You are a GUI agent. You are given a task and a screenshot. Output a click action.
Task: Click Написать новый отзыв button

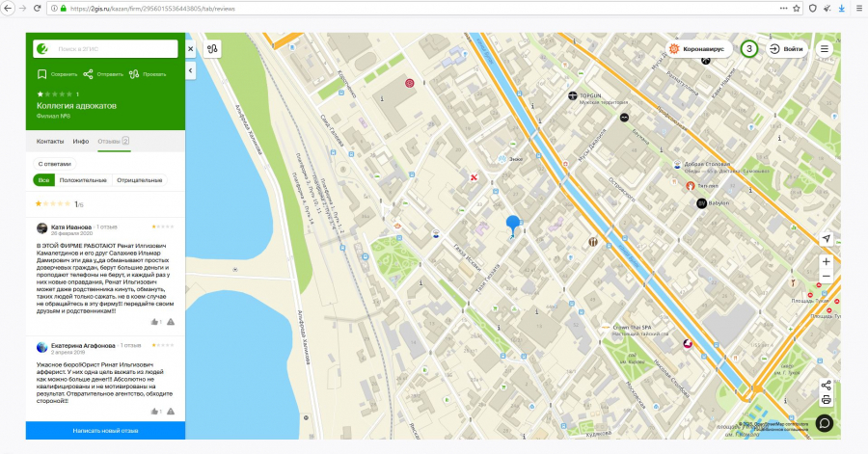105,430
